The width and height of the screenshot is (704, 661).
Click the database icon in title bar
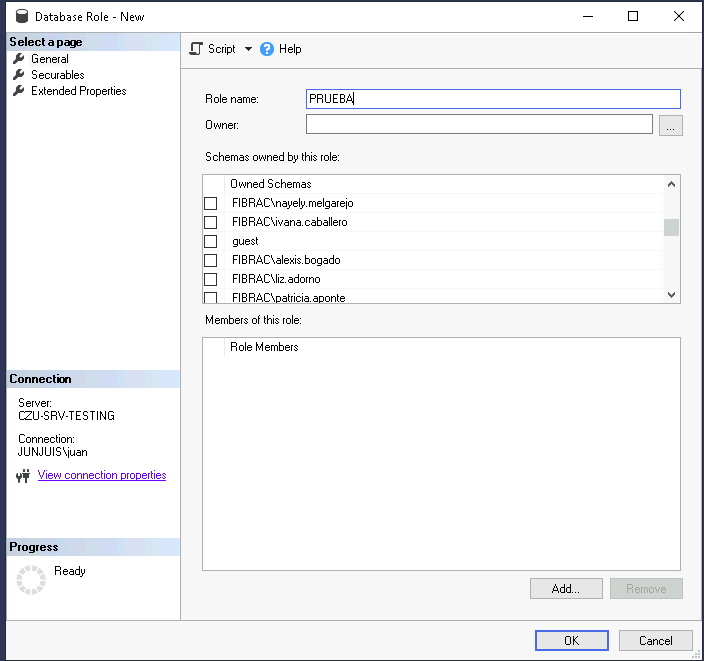click(19, 16)
